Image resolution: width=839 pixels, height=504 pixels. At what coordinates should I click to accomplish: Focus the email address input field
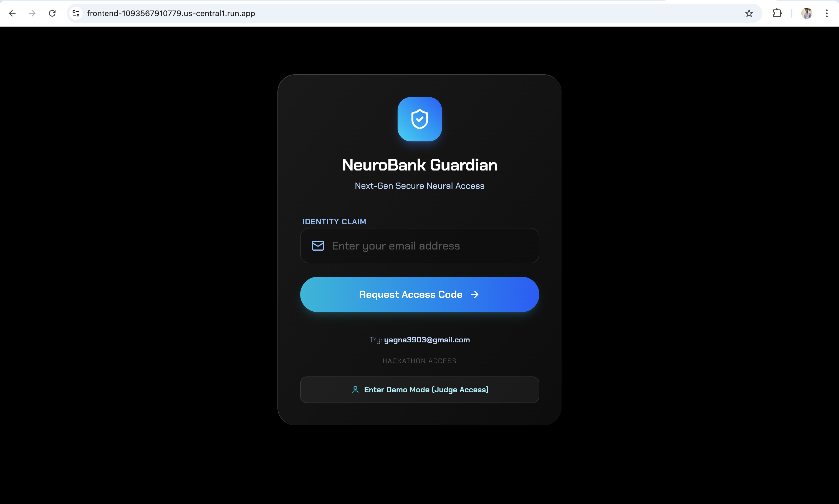[x=420, y=246]
